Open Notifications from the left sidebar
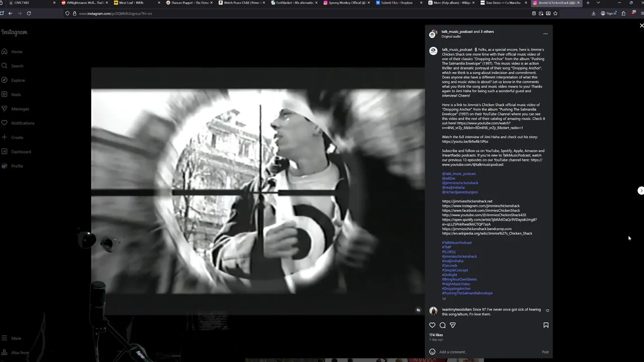The height and width of the screenshot is (362, 644). click(18, 123)
